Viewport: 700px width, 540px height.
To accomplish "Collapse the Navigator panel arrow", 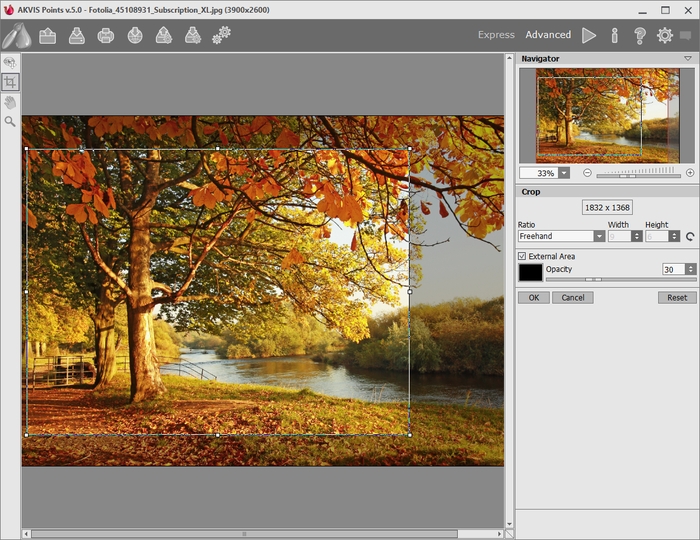I will pos(688,58).
